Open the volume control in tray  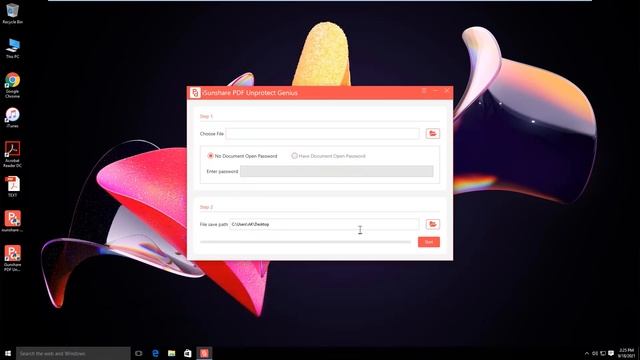(595, 353)
